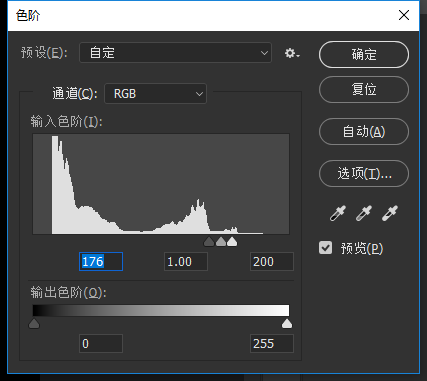Click the output black slider handle
This screenshot has height=381, width=427.
pyautogui.click(x=34, y=323)
